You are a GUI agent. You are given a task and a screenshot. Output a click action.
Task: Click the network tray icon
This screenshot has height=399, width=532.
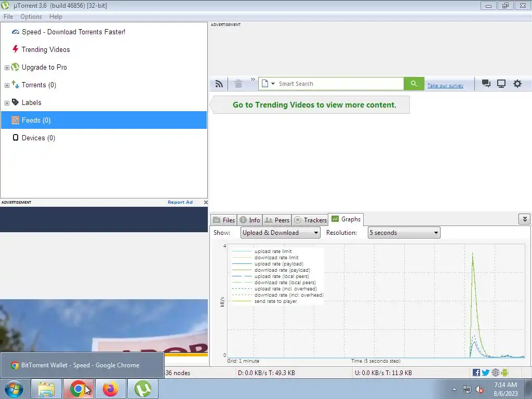(467, 390)
